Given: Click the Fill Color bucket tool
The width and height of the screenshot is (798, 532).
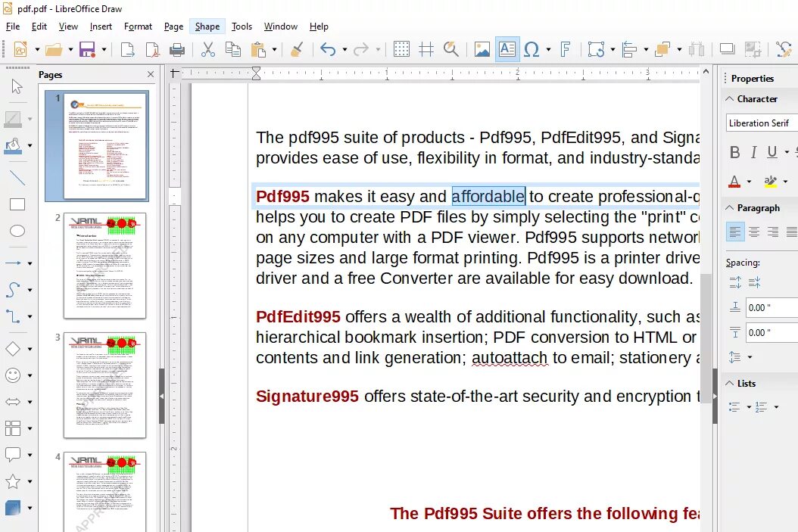Looking at the screenshot, I should click(13, 146).
